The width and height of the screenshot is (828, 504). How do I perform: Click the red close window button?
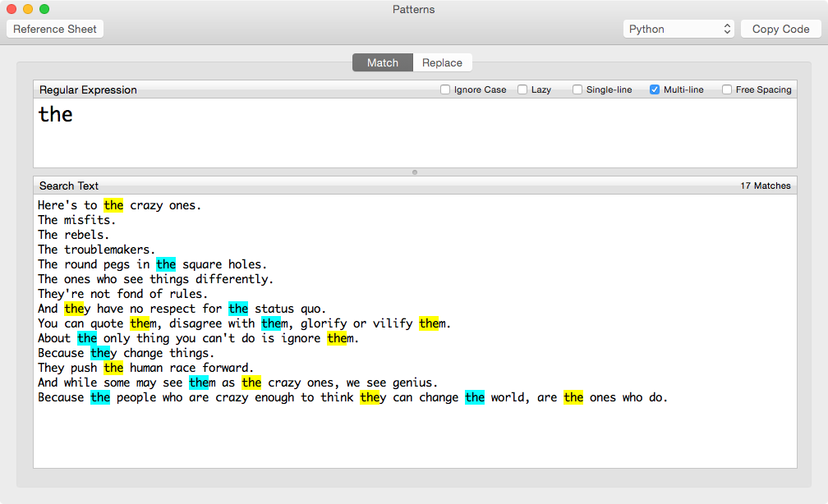click(11, 9)
